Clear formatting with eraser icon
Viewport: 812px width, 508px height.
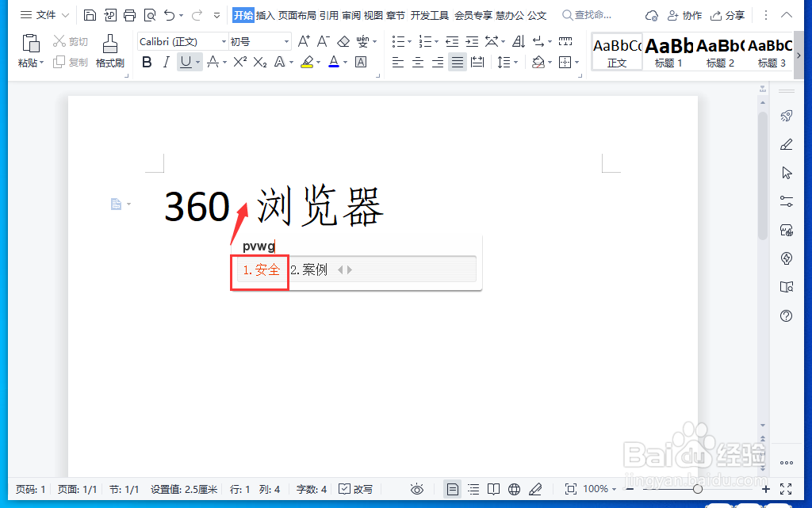click(x=343, y=41)
